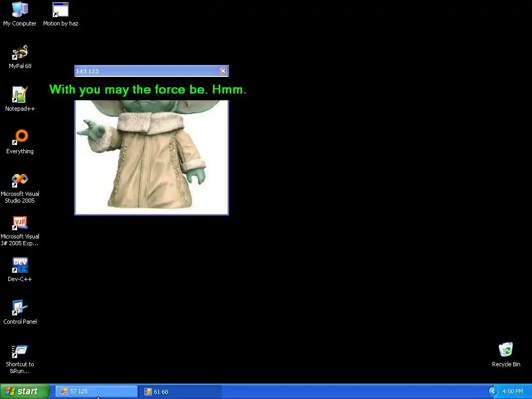Select the Shortcut to &Run icon
The image size is (532, 399).
(x=20, y=359)
